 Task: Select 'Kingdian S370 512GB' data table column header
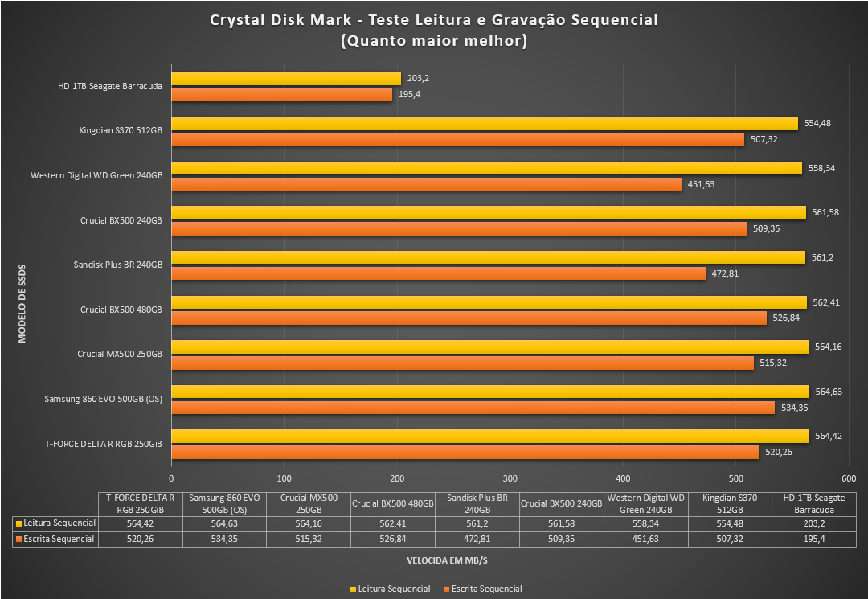(730, 504)
